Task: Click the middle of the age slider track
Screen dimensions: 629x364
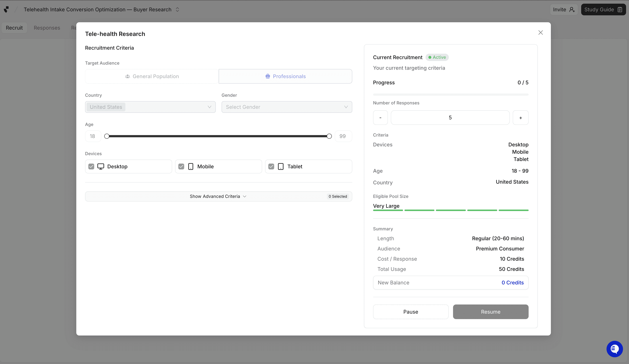Action: 218,136
